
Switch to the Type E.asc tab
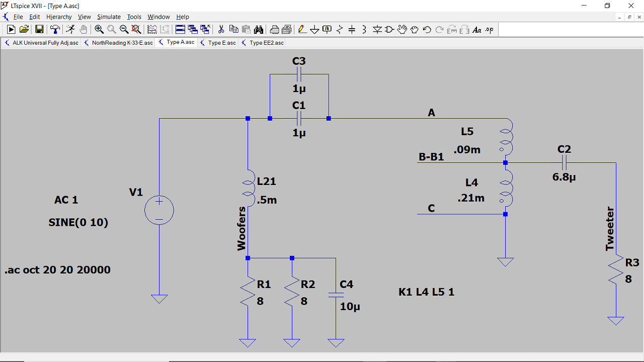(x=218, y=43)
